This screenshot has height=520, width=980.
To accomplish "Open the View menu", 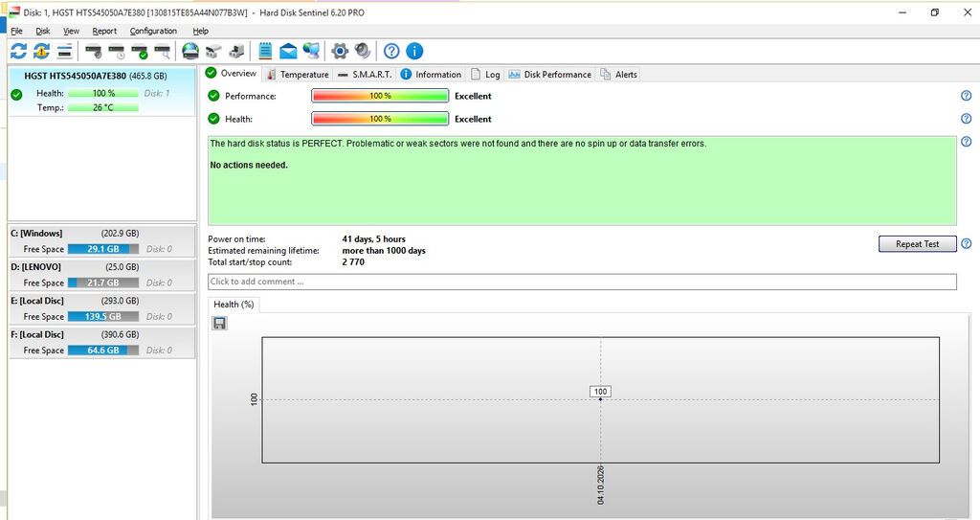I will coord(71,31).
